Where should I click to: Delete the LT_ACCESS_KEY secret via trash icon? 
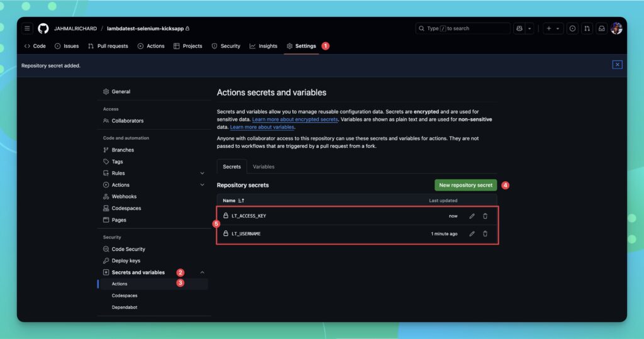pyautogui.click(x=485, y=216)
